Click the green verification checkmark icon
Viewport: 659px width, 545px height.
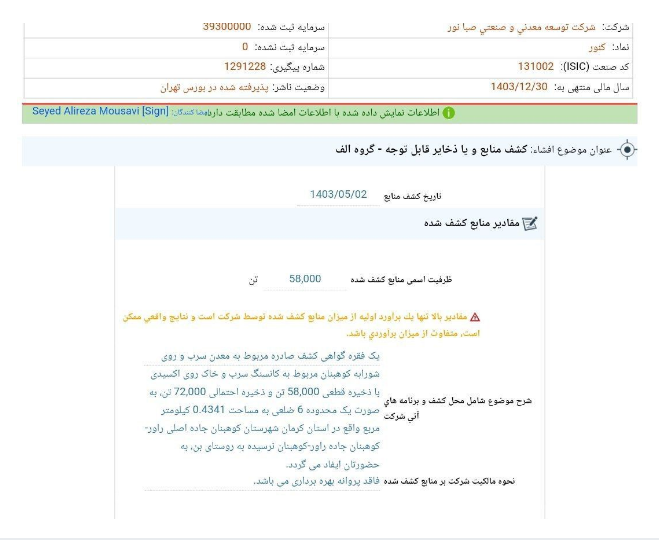(x=448, y=113)
